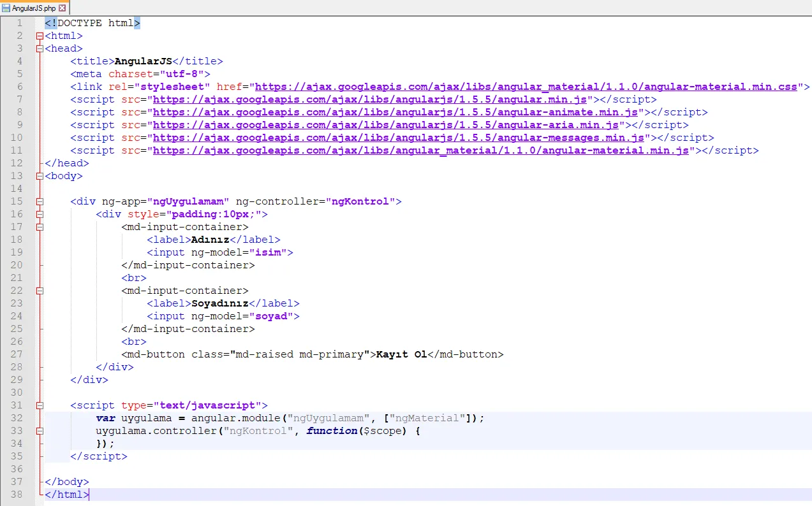The image size is (812, 506).
Task: Click the $scope parameter on line 33
Action: tap(383, 431)
